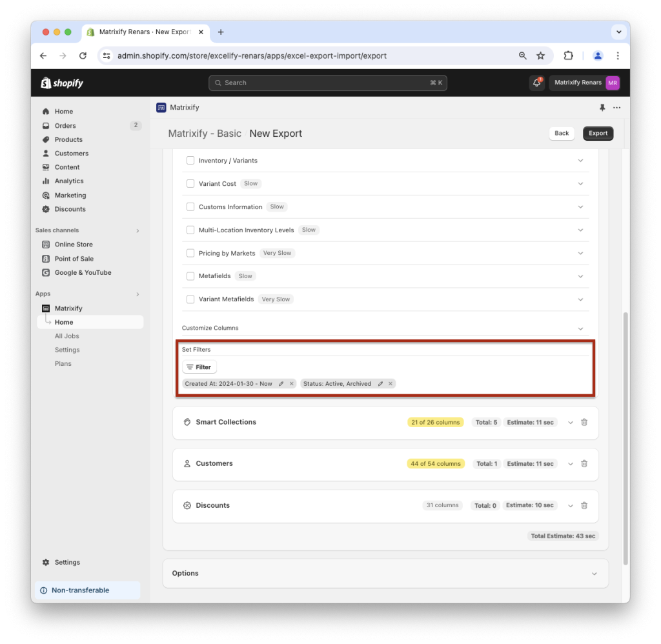Click the delete trash icon for Smart Collections
The height and width of the screenshot is (644, 661).
(584, 422)
